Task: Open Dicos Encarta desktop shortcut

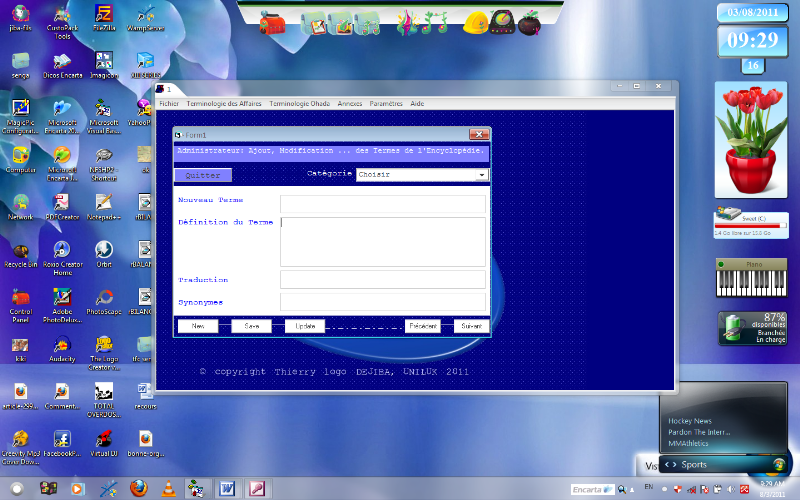Action: coord(62,66)
